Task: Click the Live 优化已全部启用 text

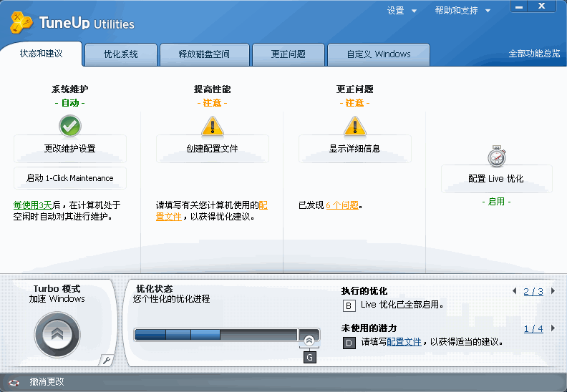Action: coord(402,305)
